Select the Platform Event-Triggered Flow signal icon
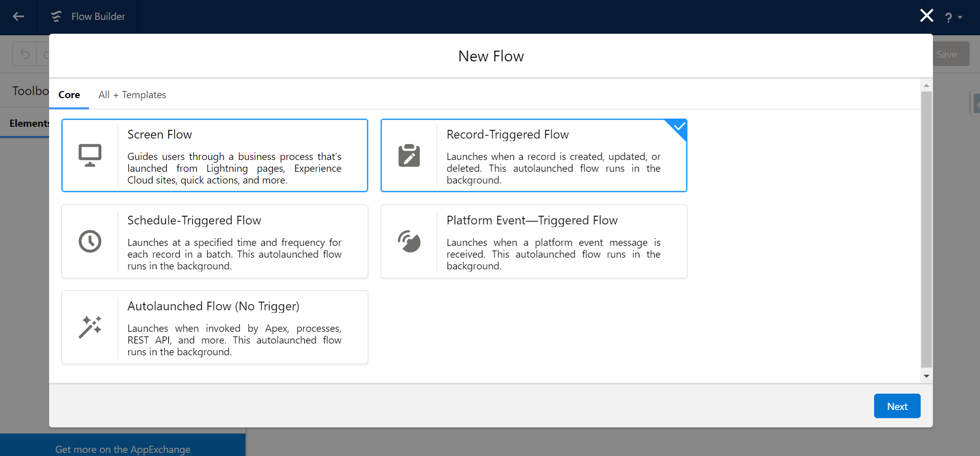Viewport: 980px width, 456px height. (x=409, y=241)
